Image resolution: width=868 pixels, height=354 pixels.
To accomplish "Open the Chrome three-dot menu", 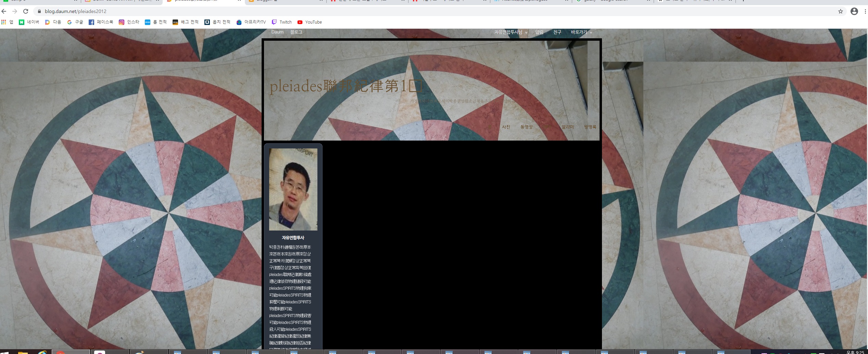I will 865,11.
